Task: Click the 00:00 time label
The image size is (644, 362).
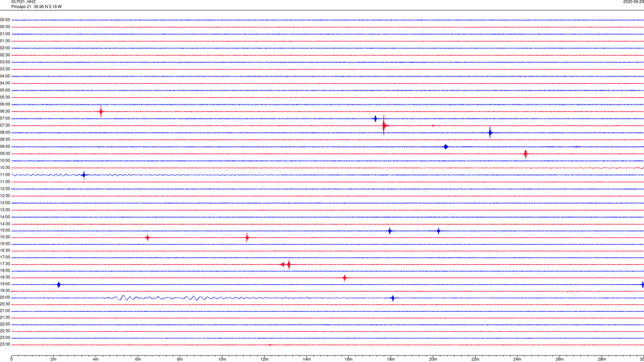Action: tap(5, 19)
